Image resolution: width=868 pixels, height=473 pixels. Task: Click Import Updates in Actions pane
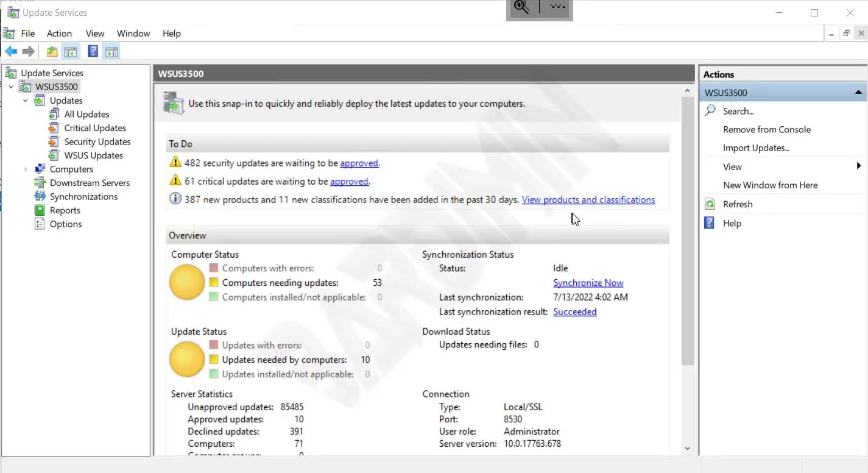coord(756,148)
